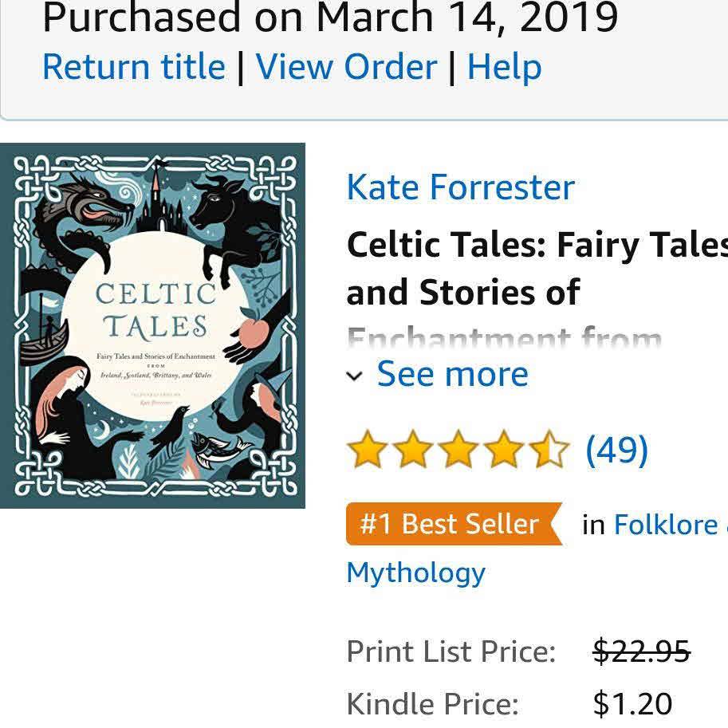Open author Kate Forrester's page
This screenshot has width=728, height=728.
pos(460,188)
